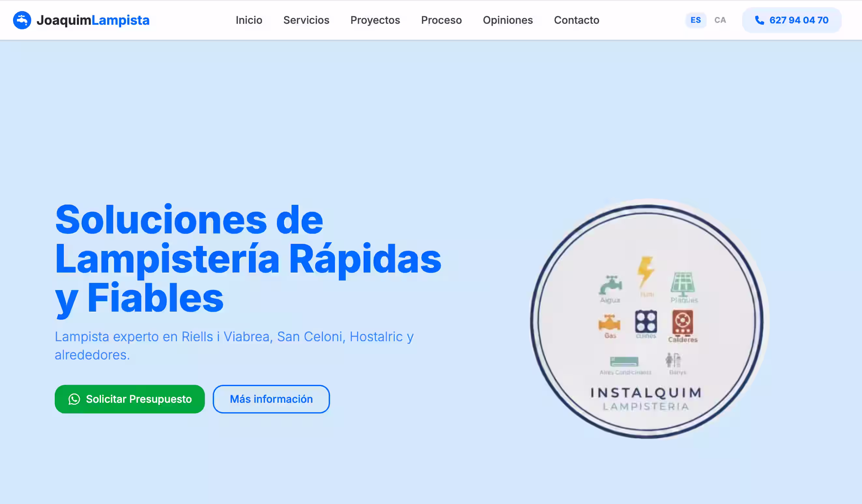Click the Más información button
The width and height of the screenshot is (862, 504).
click(x=271, y=399)
